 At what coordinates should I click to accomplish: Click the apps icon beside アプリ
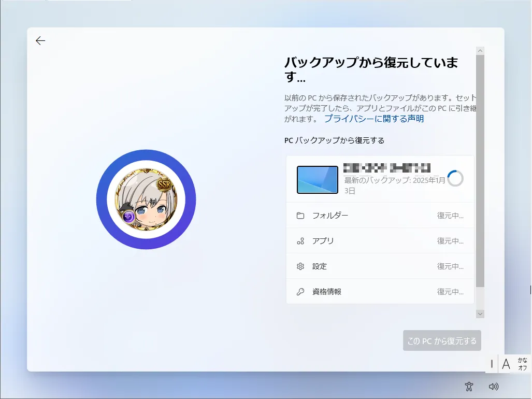[300, 241]
